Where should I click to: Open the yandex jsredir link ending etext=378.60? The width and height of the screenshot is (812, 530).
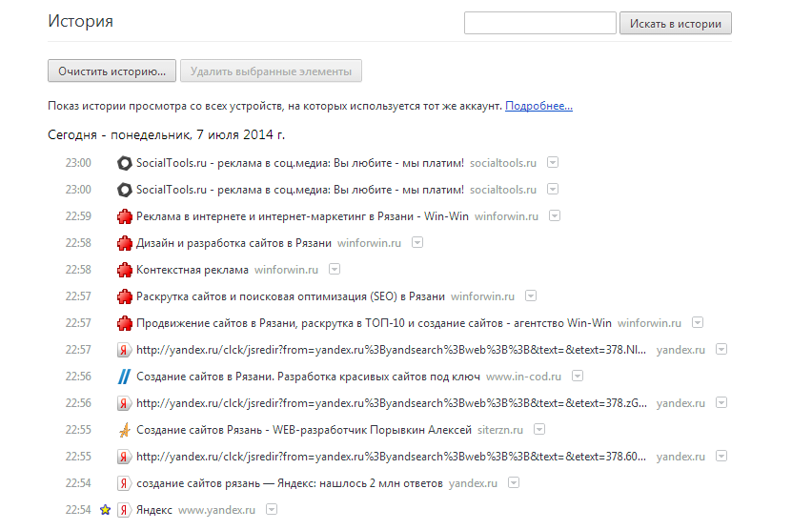(391, 457)
